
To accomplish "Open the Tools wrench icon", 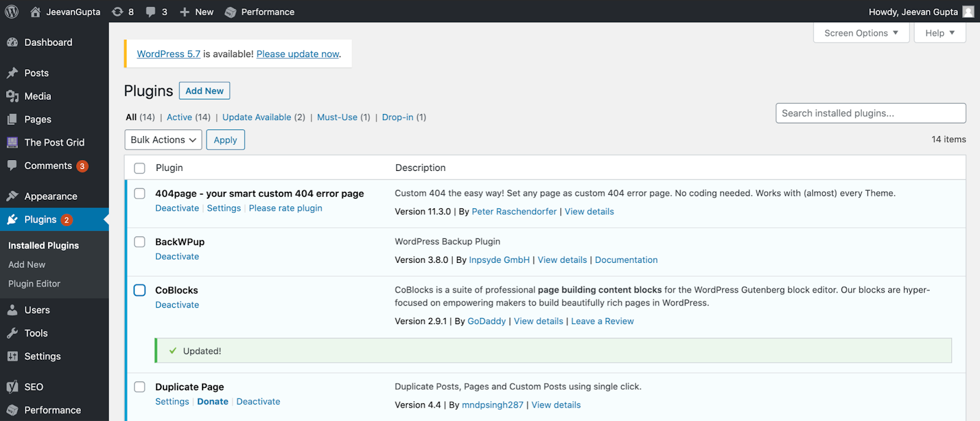I will pos(12,333).
